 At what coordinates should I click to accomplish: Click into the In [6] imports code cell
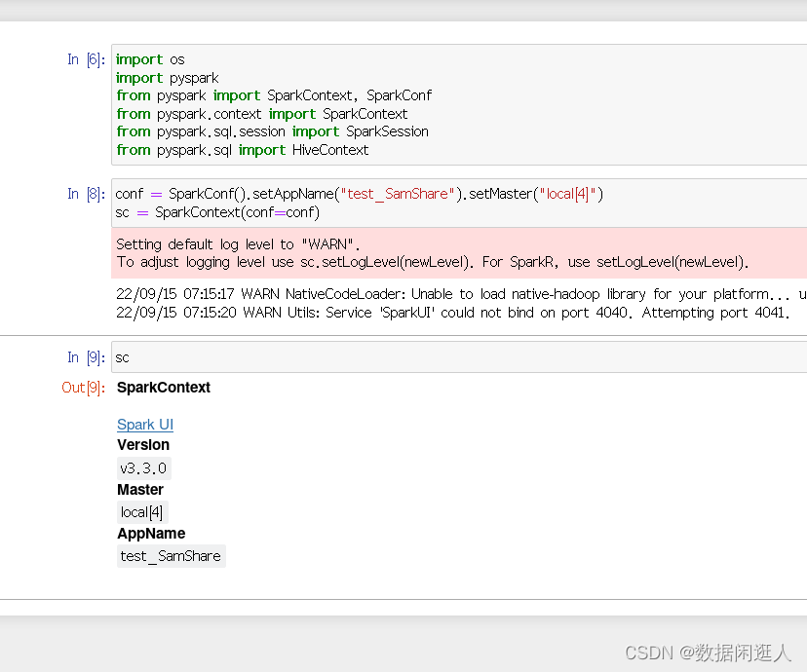tap(459, 105)
